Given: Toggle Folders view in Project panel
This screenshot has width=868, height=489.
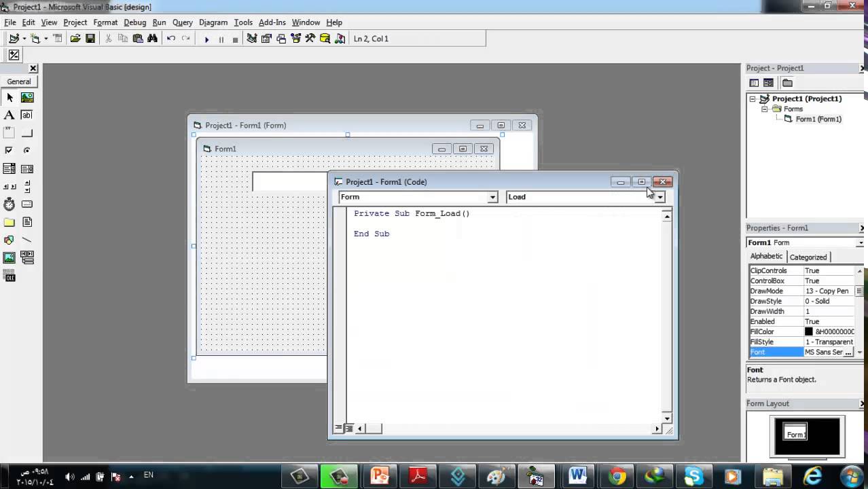Looking at the screenshot, I should (787, 83).
